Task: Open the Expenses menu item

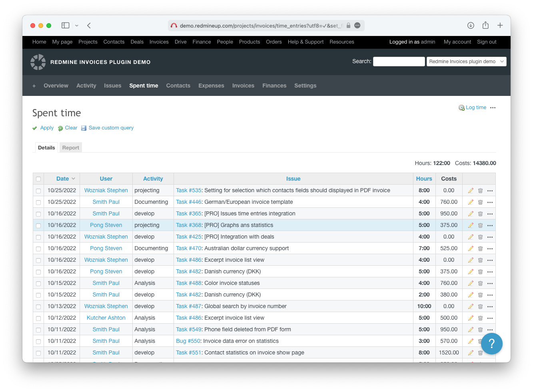Action: pyautogui.click(x=211, y=86)
